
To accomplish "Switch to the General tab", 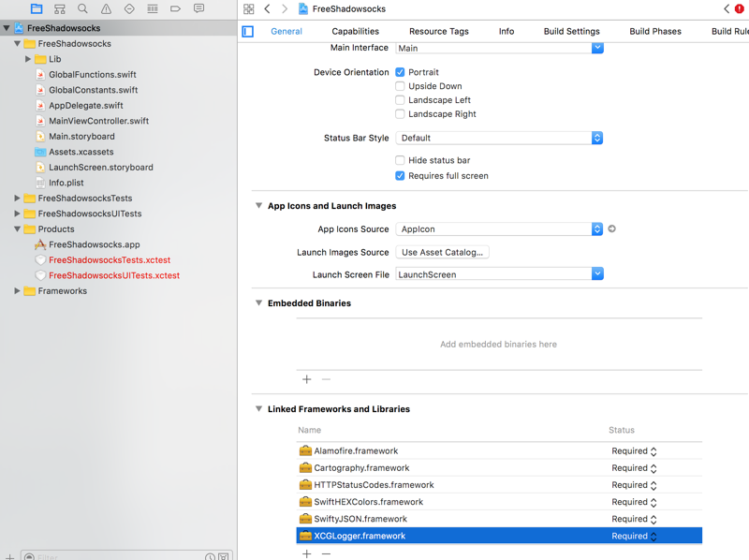I will tap(286, 31).
